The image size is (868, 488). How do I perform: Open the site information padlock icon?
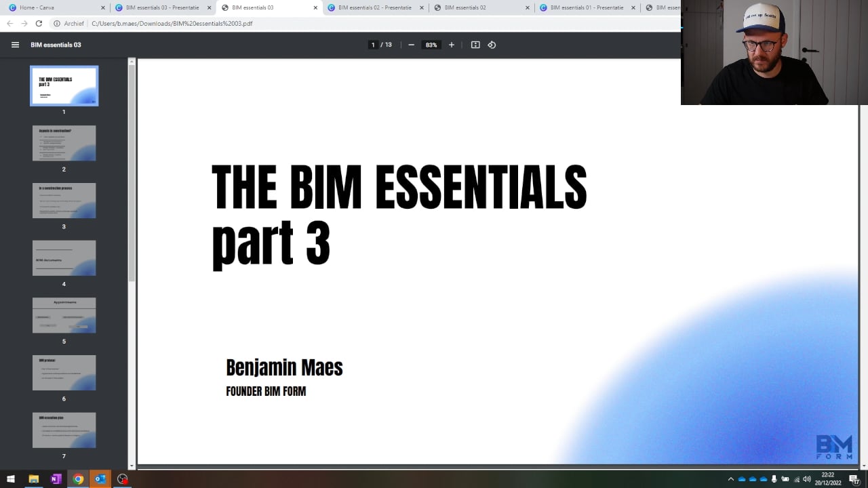point(58,22)
